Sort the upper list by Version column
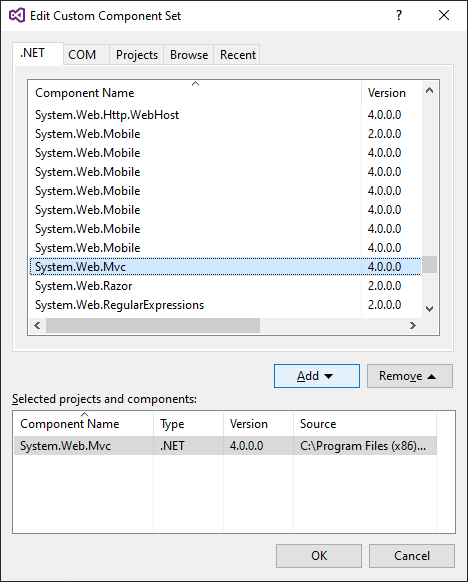Screen dimensions: 468x582 click(x=392, y=93)
